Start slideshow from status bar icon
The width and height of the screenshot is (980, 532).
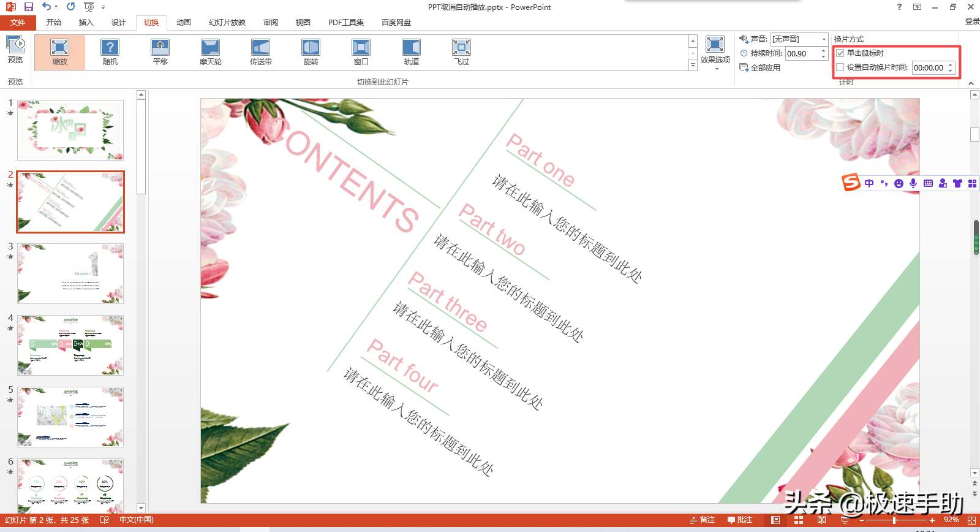845,520
